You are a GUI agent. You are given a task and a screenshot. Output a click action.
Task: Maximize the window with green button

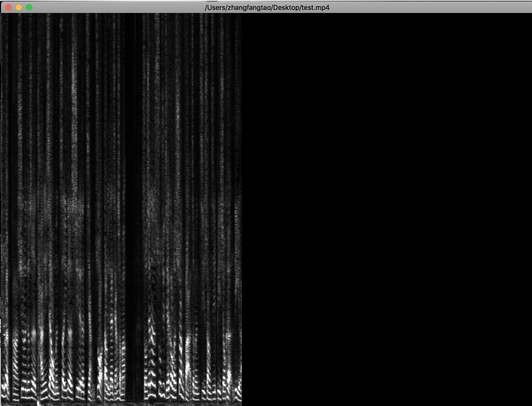pos(29,7)
